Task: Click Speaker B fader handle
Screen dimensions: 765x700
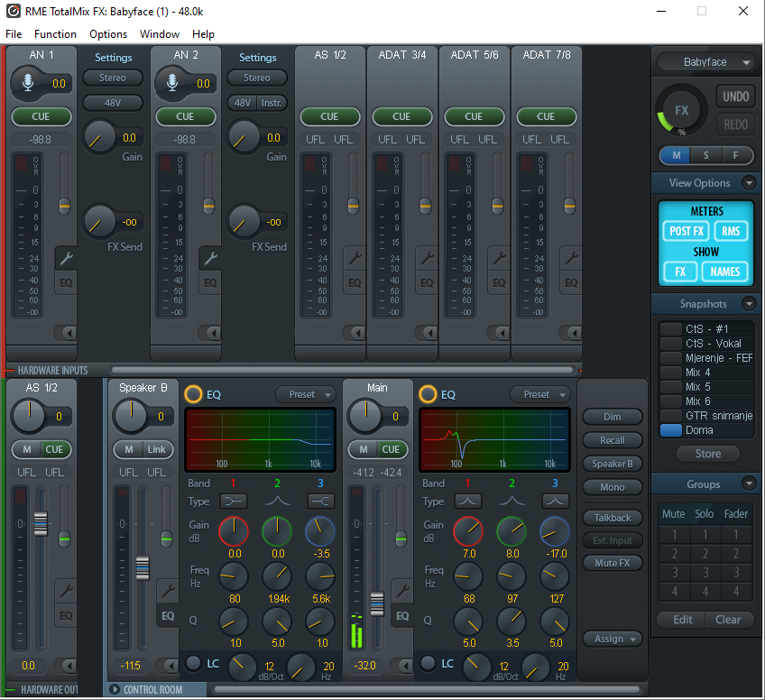Action: (x=143, y=567)
